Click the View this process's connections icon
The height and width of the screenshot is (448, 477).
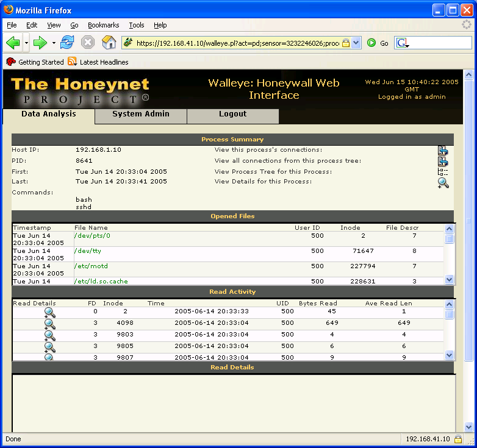[443, 151]
